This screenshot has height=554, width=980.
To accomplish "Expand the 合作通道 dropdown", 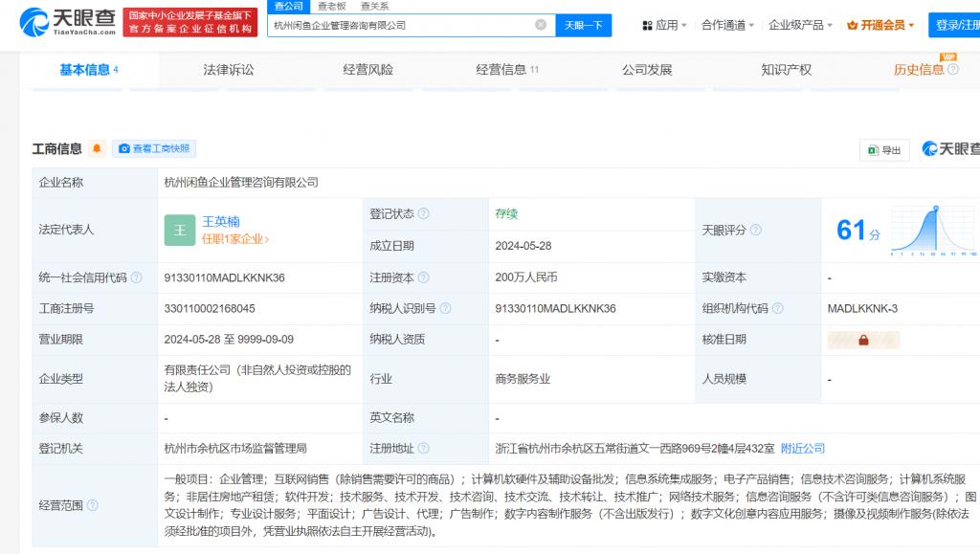I will (727, 25).
